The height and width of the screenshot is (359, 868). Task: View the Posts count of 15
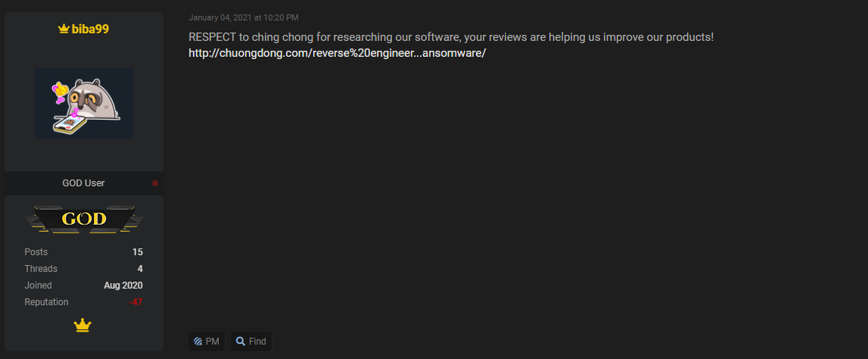pyautogui.click(x=137, y=252)
